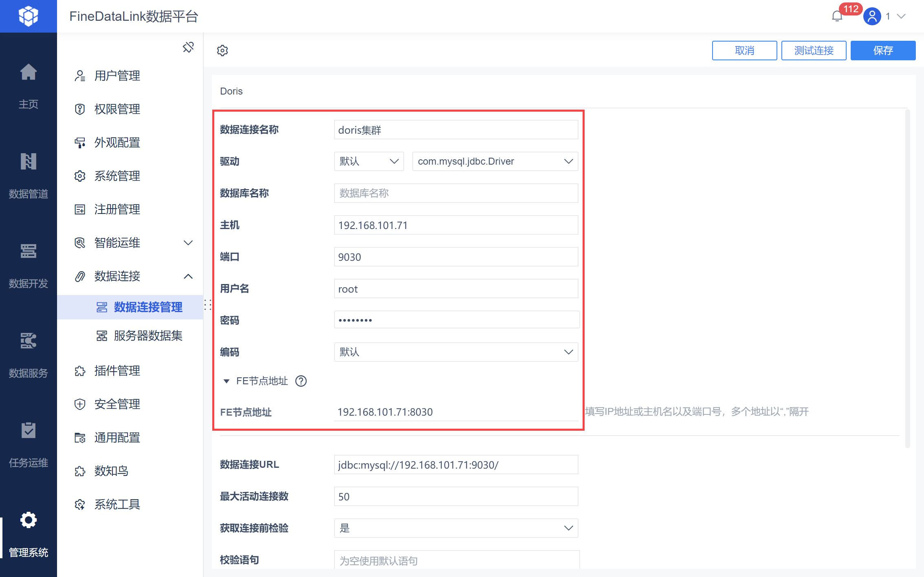Click the FE节点地址 help question-mark icon
The image size is (924, 577).
301,381
